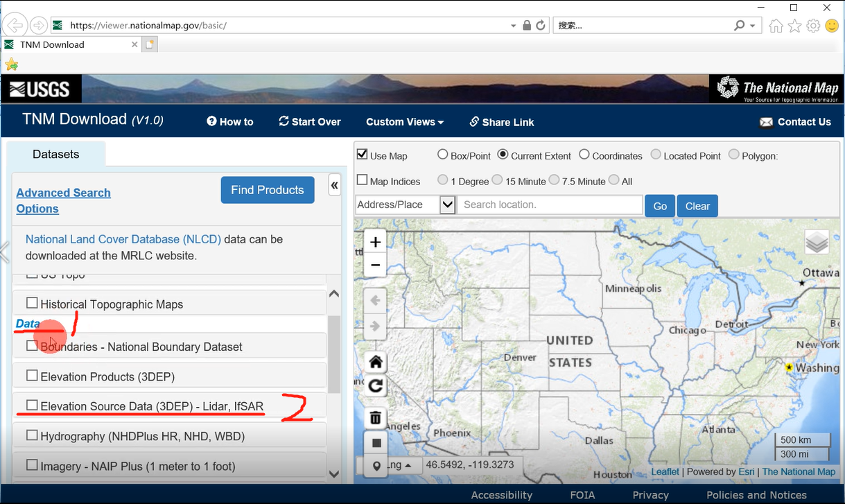Image resolution: width=845 pixels, height=504 pixels.
Task: Go to next map extent arrow
Action: (x=376, y=326)
